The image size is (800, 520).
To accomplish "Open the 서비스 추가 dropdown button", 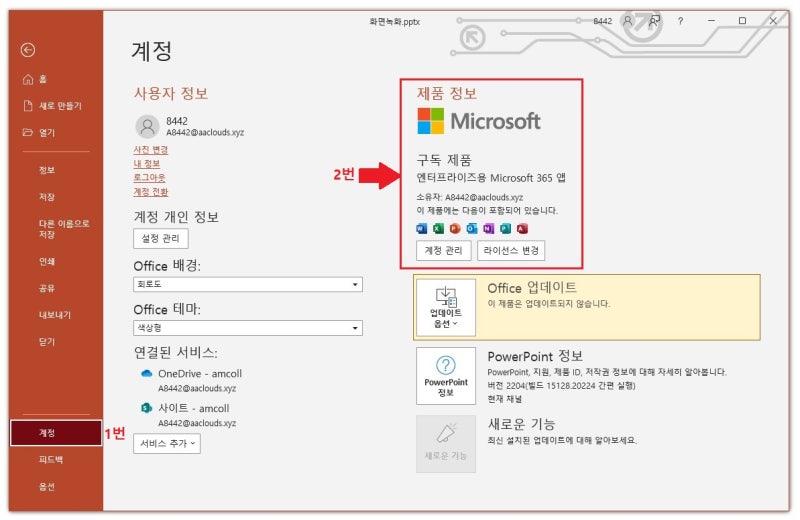I will 167,443.
